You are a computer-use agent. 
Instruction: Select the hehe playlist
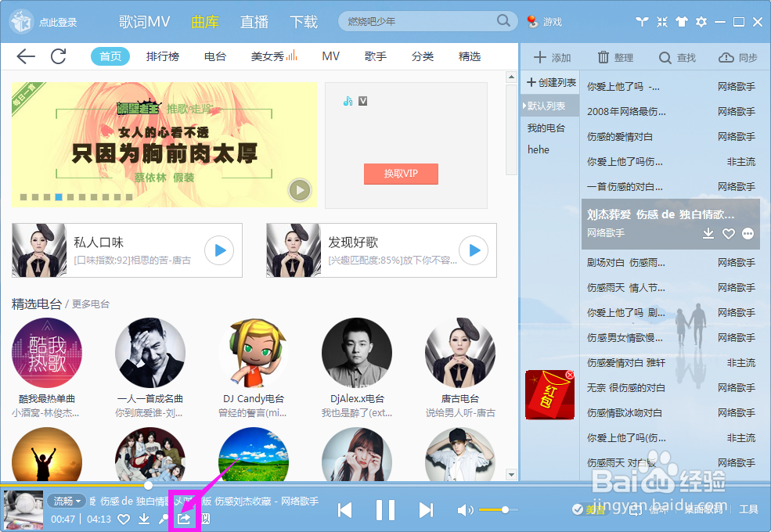(x=539, y=150)
